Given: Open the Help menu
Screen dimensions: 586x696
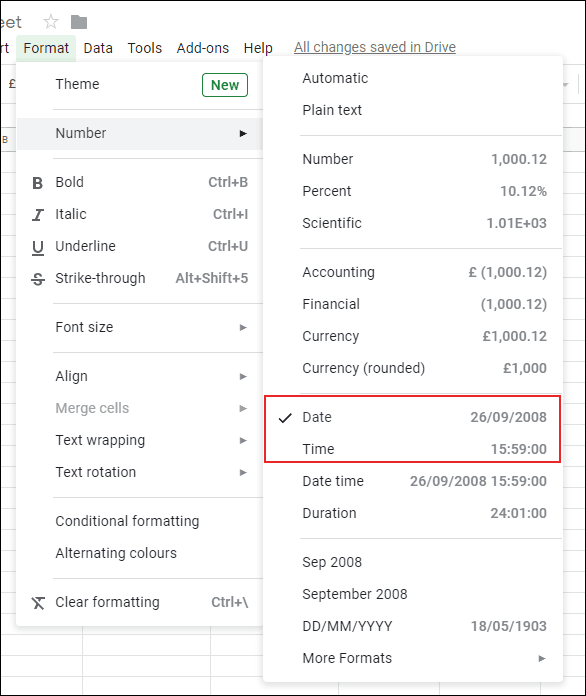Looking at the screenshot, I should coord(258,48).
